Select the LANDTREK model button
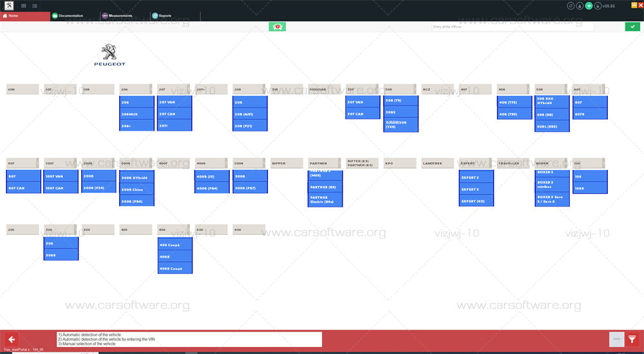This screenshot has height=354, width=644. click(x=438, y=163)
